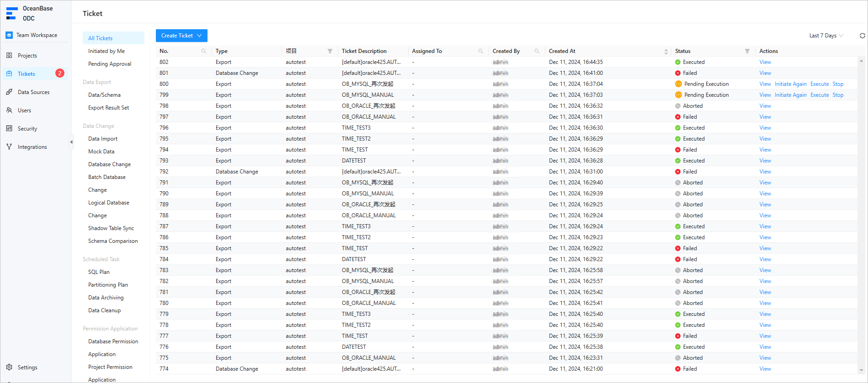View ticket number 802
Screen dimensions: 868x383
(765, 62)
